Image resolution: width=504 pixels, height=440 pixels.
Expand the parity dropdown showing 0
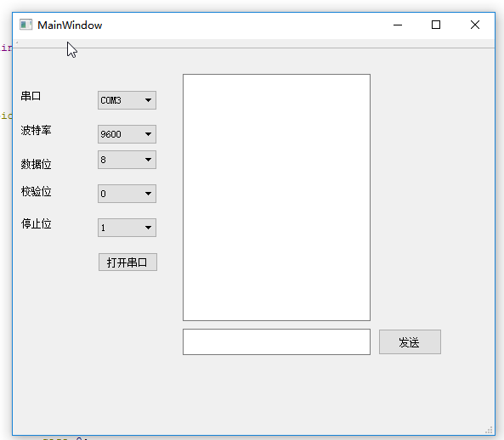pos(127,194)
